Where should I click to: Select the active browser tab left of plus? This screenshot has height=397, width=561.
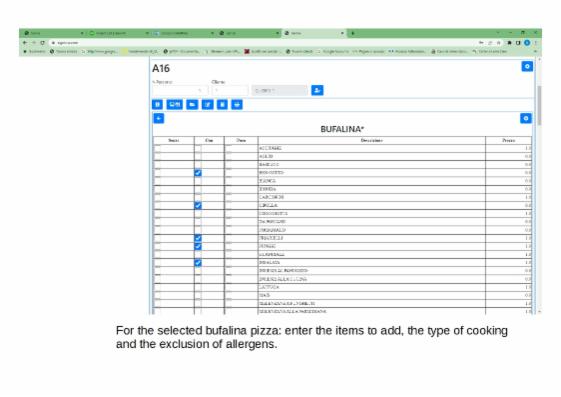coord(314,33)
